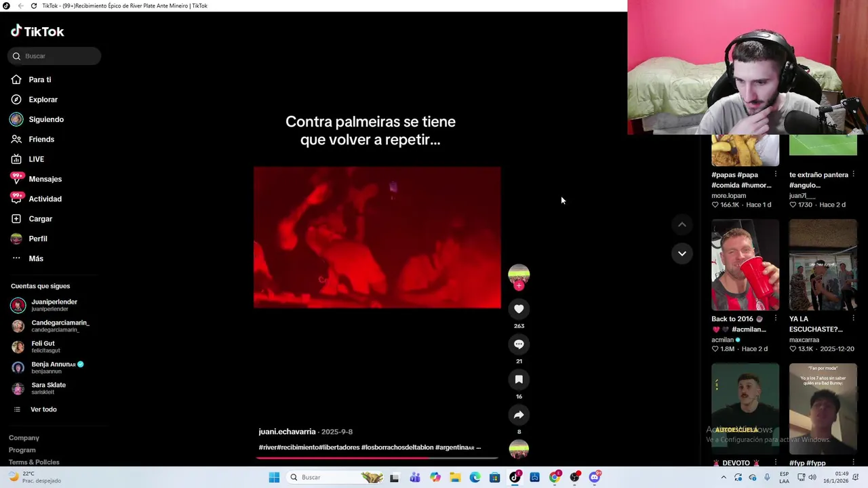Open the Back to 2016 acmilan thumbnail
This screenshot has width=868, height=488.
pos(745,265)
